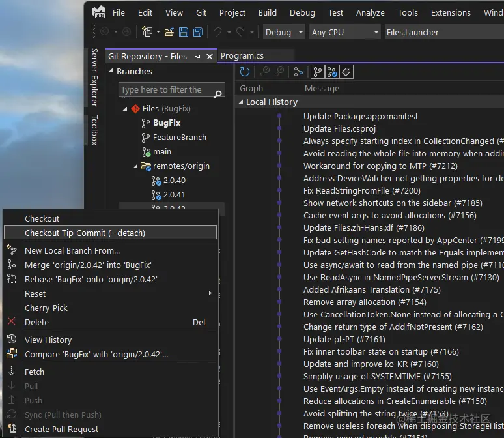Pin the Git Repository tab
This screenshot has width=504, height=438.
(x=197, y=57)
